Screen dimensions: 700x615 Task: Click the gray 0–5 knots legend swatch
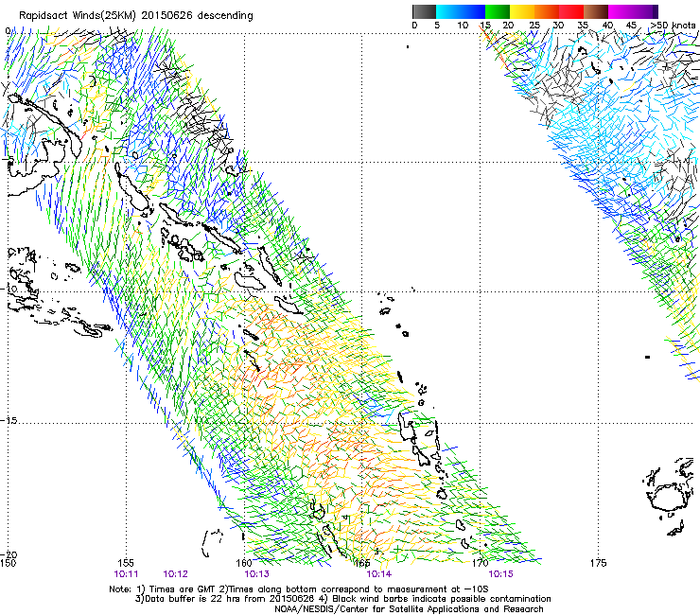(x=424, y=11)
